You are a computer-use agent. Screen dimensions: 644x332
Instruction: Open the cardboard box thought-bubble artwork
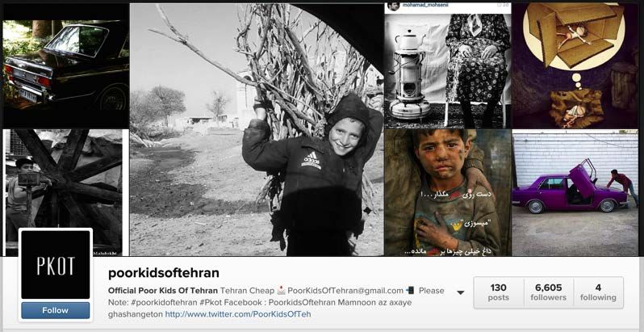575,65
